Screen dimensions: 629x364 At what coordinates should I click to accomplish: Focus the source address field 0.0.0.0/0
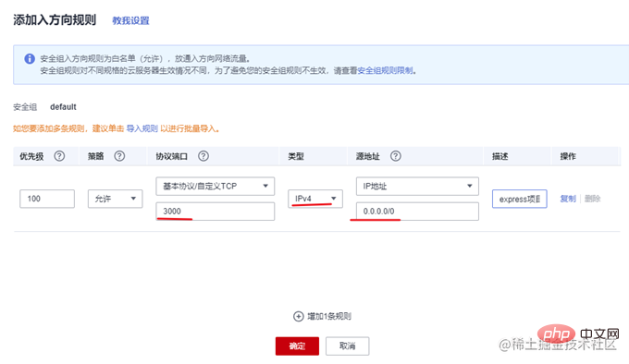coord(417,212)
